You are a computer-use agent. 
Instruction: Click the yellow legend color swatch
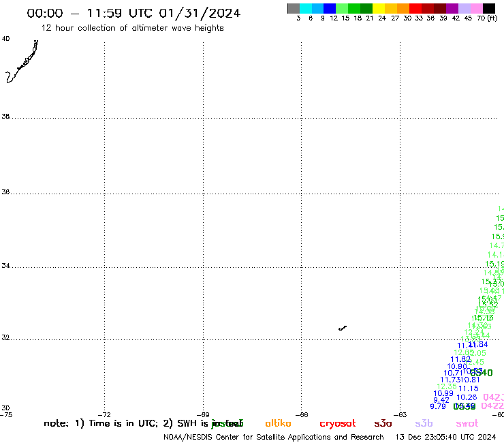tap(379, 8)
